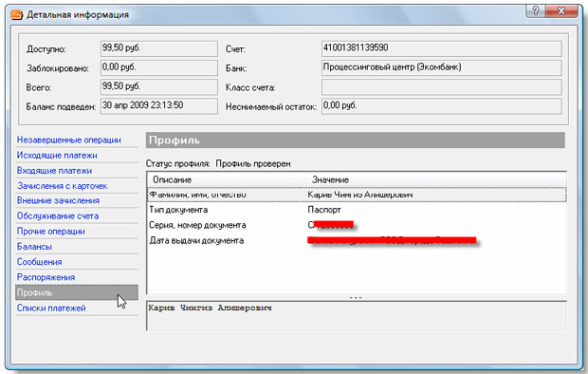Click the Описание column header
The width and height of the screenshot is (588, 374).
pyautogui.click(x=227, y=179)
